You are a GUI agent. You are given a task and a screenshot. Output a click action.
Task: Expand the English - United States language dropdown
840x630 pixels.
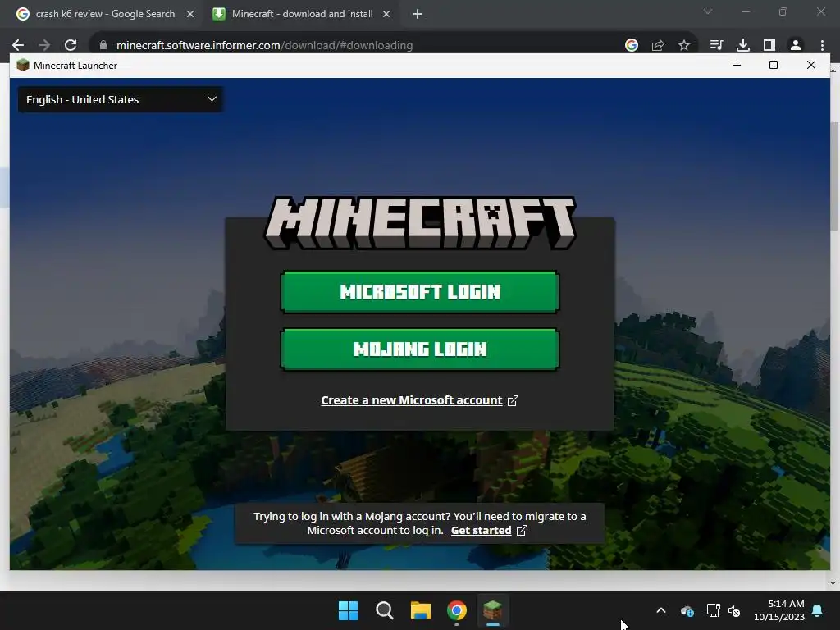(x=121, y=99)
